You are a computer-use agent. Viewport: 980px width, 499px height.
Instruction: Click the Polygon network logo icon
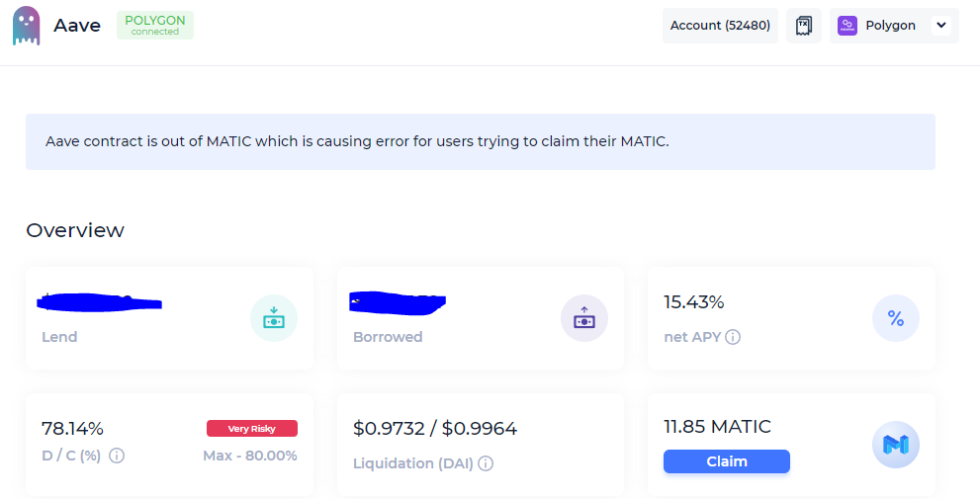(x=847, y=26)
